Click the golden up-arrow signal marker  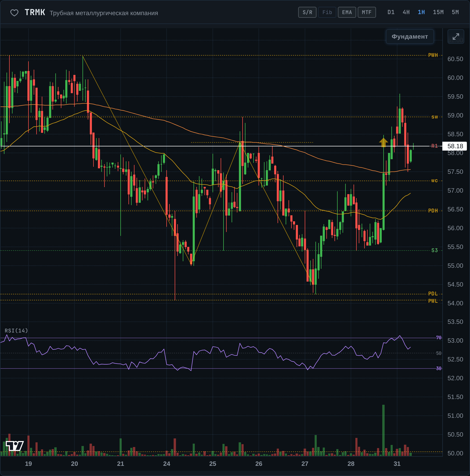pos(383,142)
